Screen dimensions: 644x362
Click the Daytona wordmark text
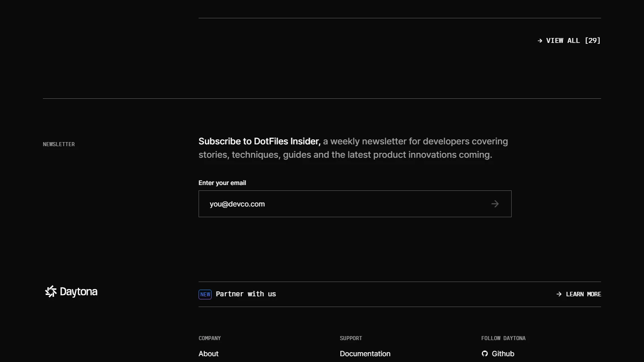pyautogui.click(x=79, y=292)
